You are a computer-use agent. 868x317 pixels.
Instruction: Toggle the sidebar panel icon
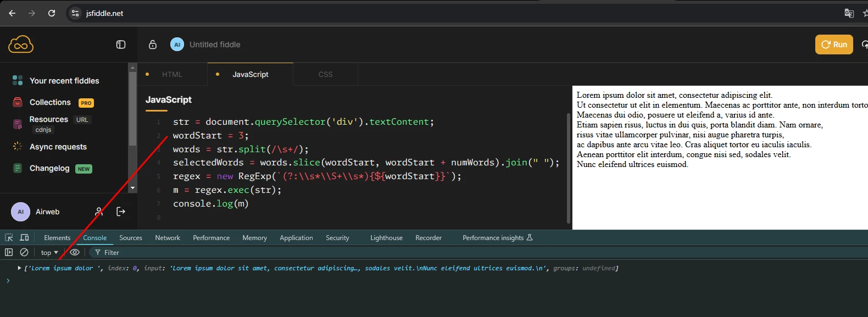[121, 45]
